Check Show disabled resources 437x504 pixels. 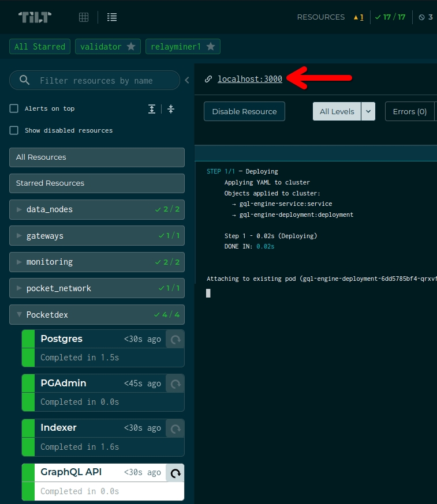[14, 130]
